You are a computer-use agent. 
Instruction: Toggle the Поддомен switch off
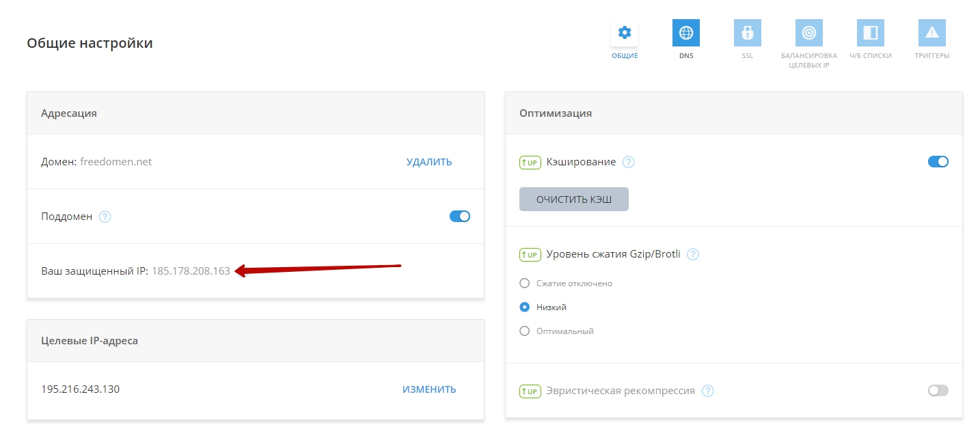coord(459,217)
